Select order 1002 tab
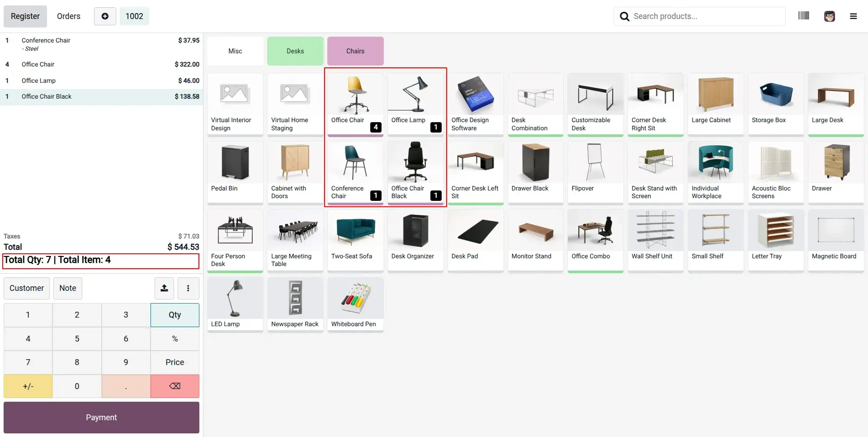Viewport: 868px width, 437px height. click(134, 16)
